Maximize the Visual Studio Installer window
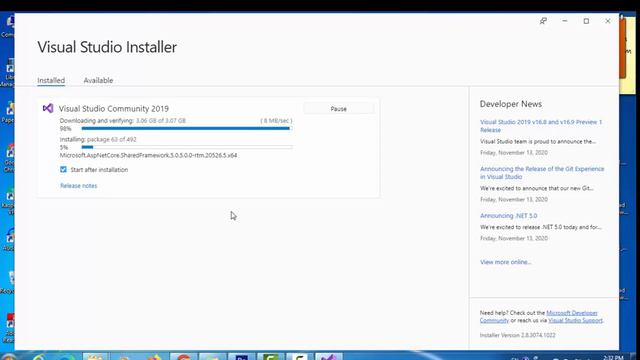Image resolution: width=640 pixels, height=360 pixels. pyautogui.click(x=586, y=21)
